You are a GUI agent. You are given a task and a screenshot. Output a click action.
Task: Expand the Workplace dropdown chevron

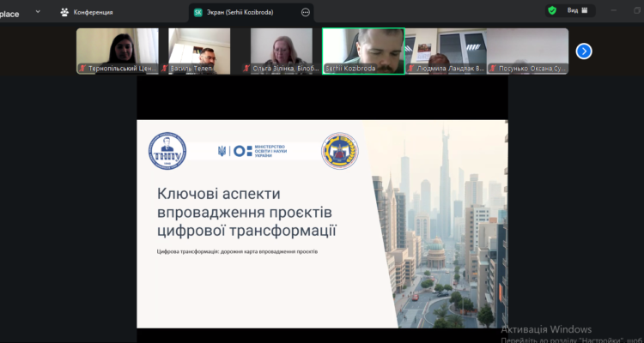(x=37, y=12)
